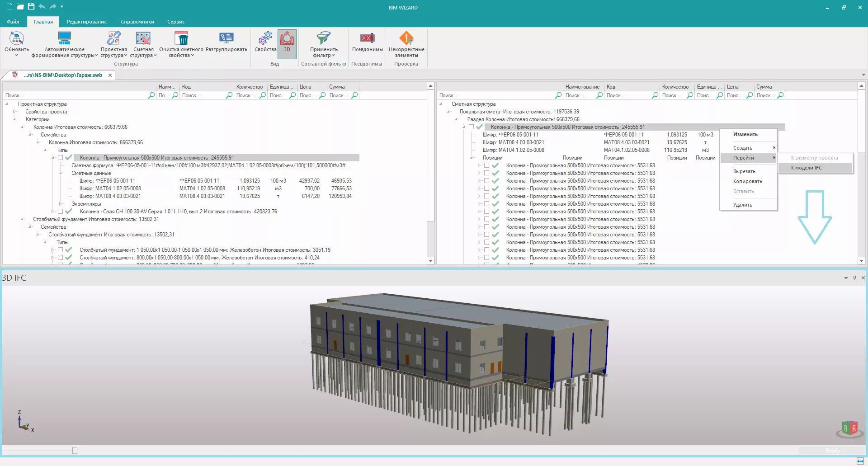Image resolution: width=868 pixels, height=466 pixels.
Task: Click the save icon in title bar
Action: coord(31,6)
